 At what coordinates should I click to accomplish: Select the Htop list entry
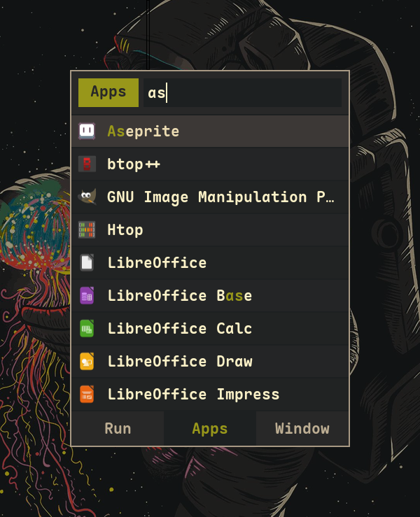(x=125, y=230)
